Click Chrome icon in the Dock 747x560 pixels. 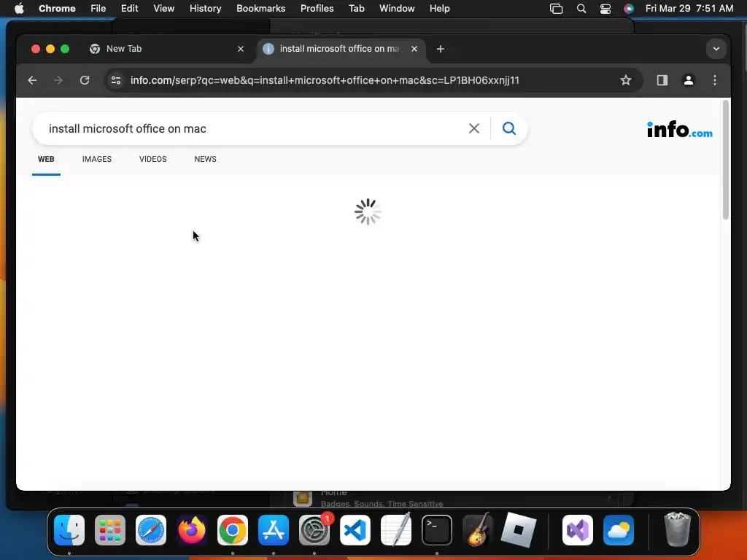233,530
